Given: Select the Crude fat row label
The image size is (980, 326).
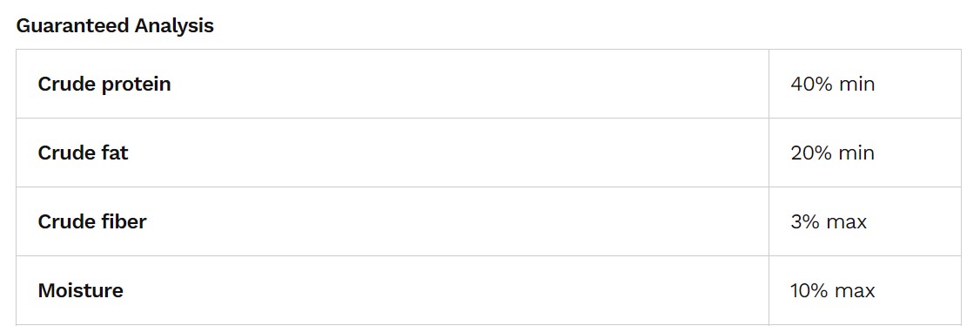Looking at the screenshot, I should click(84, 153).
